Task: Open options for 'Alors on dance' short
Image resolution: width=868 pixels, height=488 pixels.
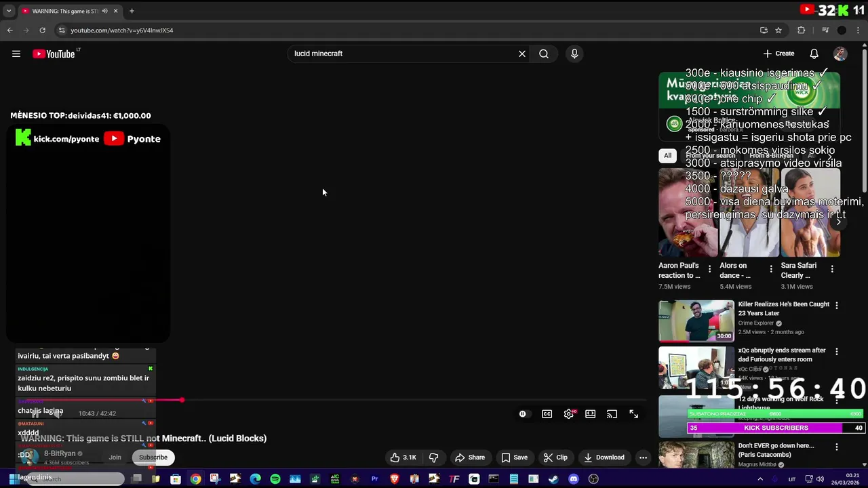Action: (x=771, y=269)
